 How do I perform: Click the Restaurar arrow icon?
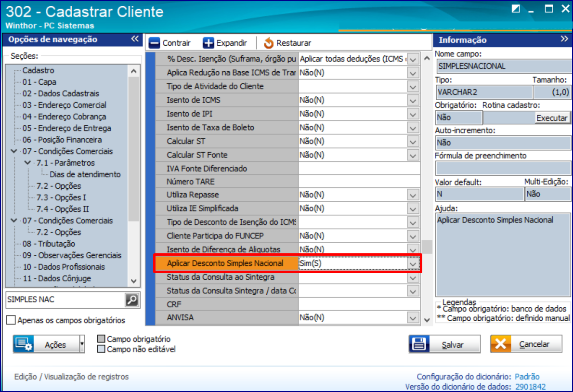pyautogui.click(x=269, y=43)
